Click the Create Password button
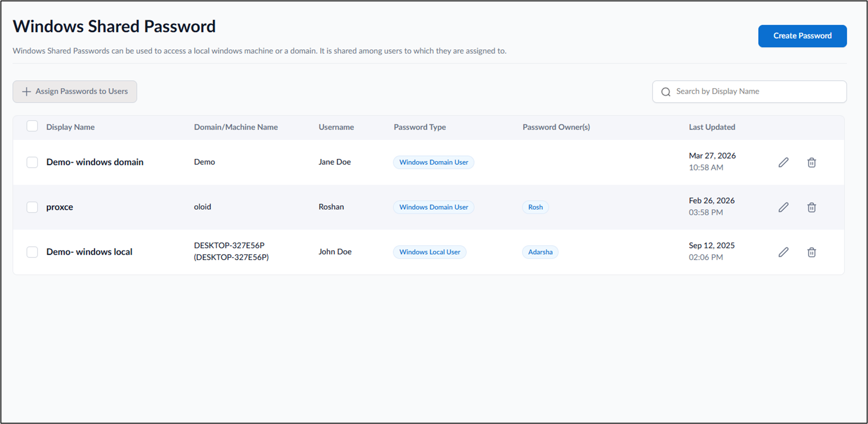The height and width of the screenshot is (424, 868). tap(802, 36)
